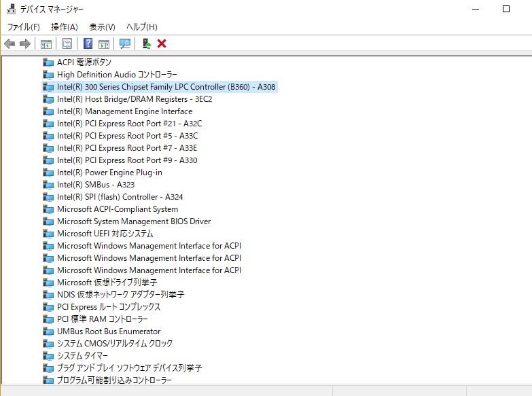
Task: Click the Back arrow toolbar button
Action: tap(10, 43)
